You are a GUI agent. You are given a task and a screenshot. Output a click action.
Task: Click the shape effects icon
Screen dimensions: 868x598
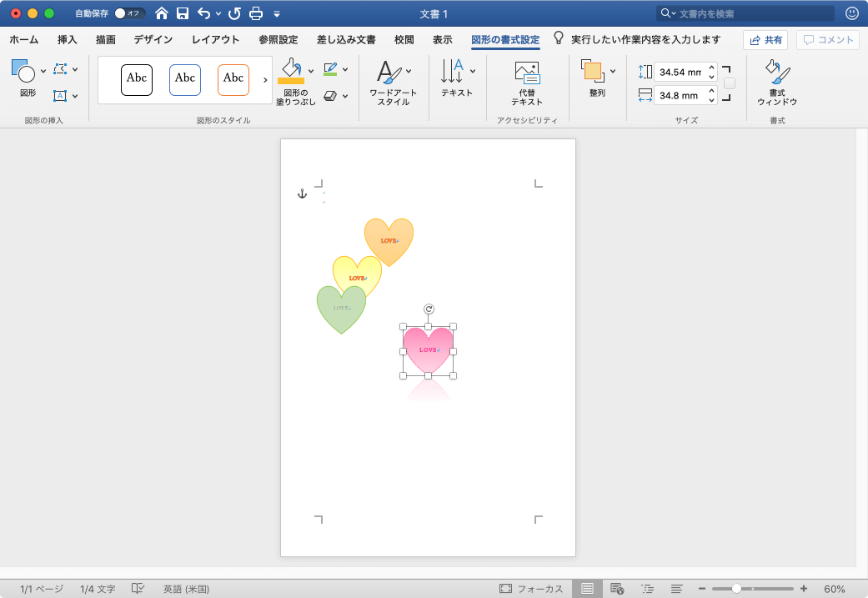(x=330, y=96)
